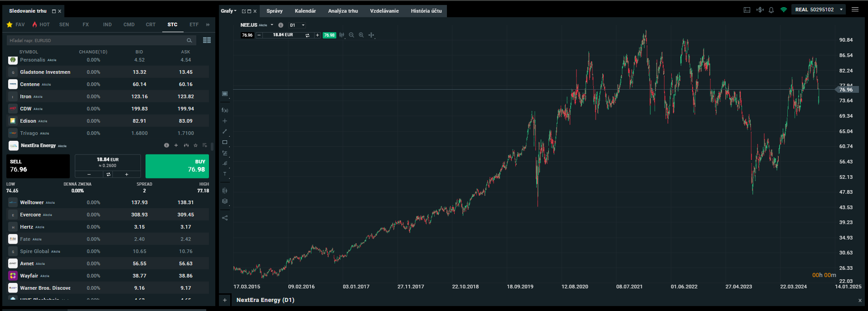The image size is (868, 311).
Task: Click the SELL 76.96 button
Action: [38, 166]
